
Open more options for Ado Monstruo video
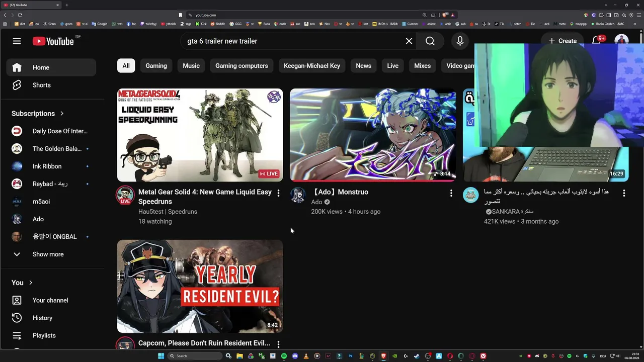click(x=451, y=193)
